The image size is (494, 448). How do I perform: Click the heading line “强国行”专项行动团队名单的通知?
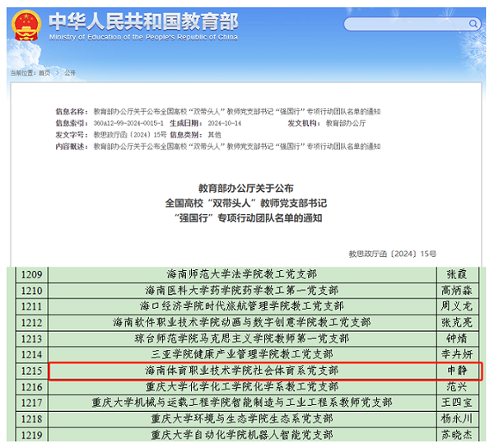tap(249, 217)
